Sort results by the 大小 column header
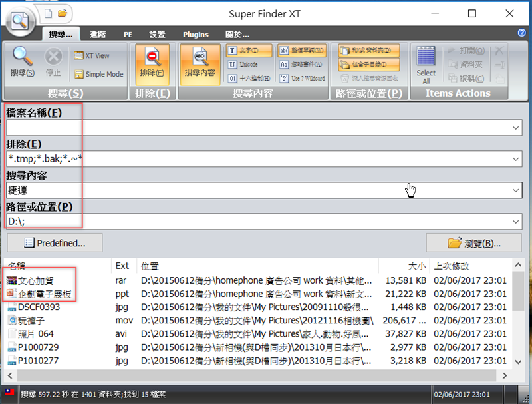The width and height of the screenshot is (532, 404). pos(404,266)
